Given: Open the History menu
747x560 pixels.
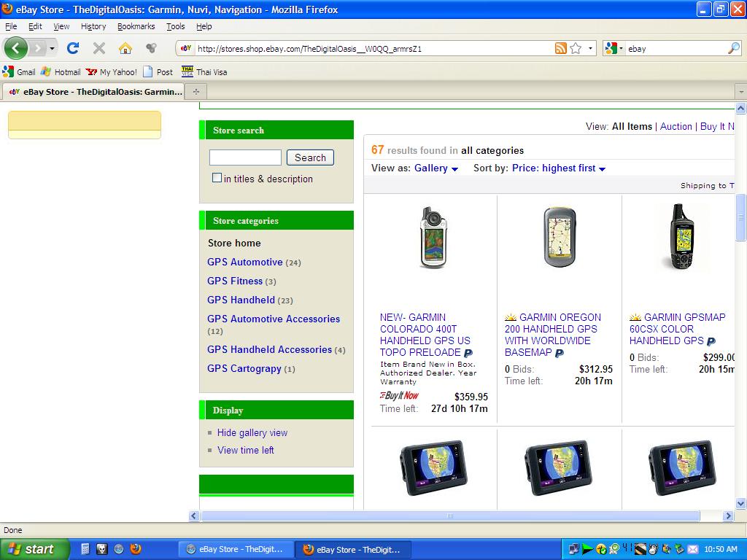Looking at the screenshot, I should (93, 26).
